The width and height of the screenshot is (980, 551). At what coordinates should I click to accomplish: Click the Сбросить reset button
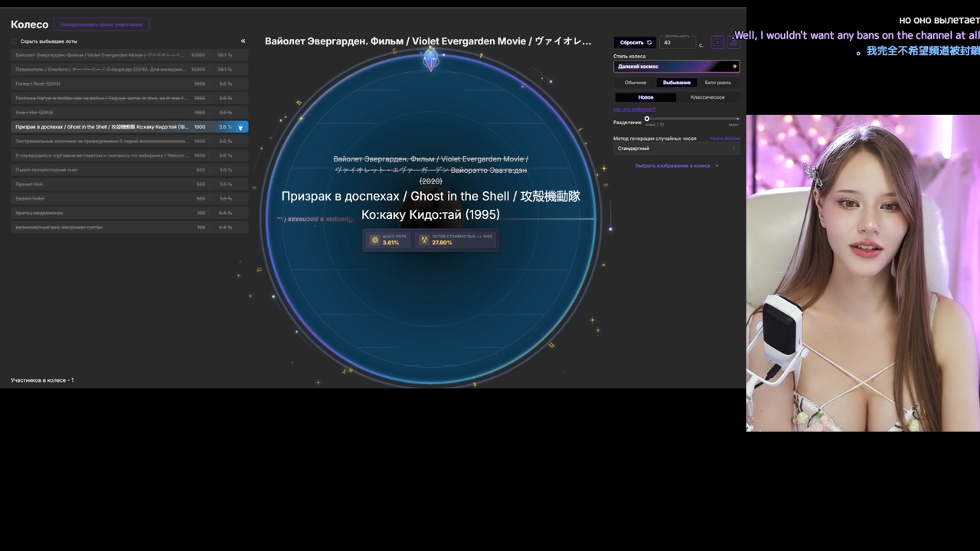pos(635,43)
